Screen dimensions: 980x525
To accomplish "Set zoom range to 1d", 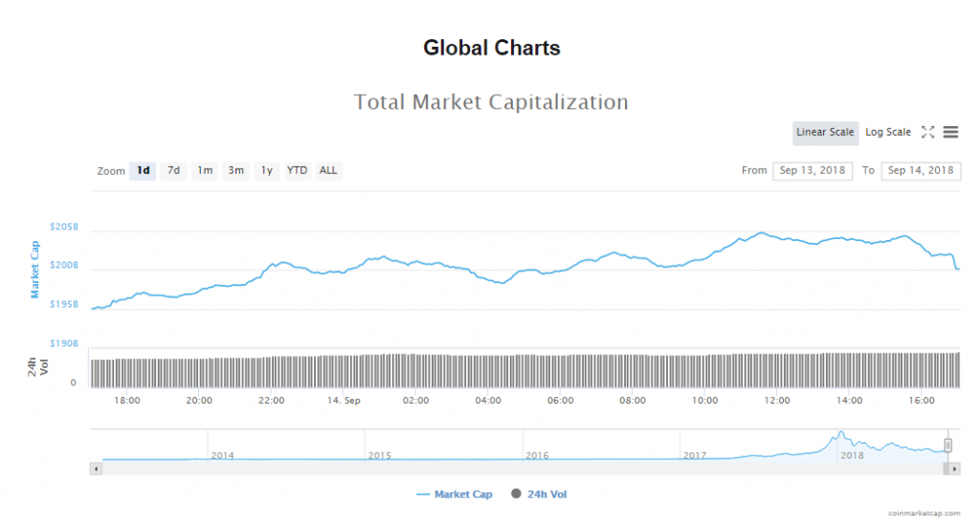I will (x=144, y=171).
